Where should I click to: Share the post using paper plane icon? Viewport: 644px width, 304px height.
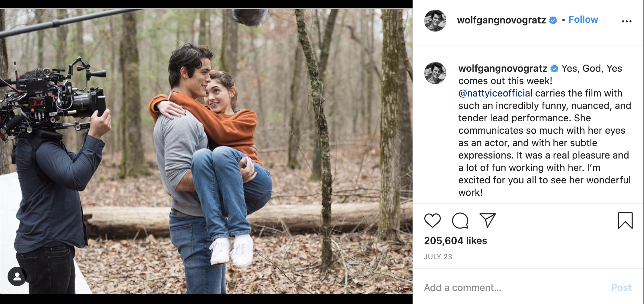(x=488, y=221)
